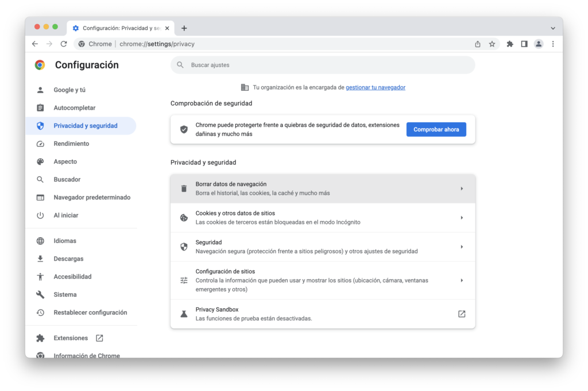
Task: Expand Cookies y otros datos de sitios
Action: click(462, 218)
